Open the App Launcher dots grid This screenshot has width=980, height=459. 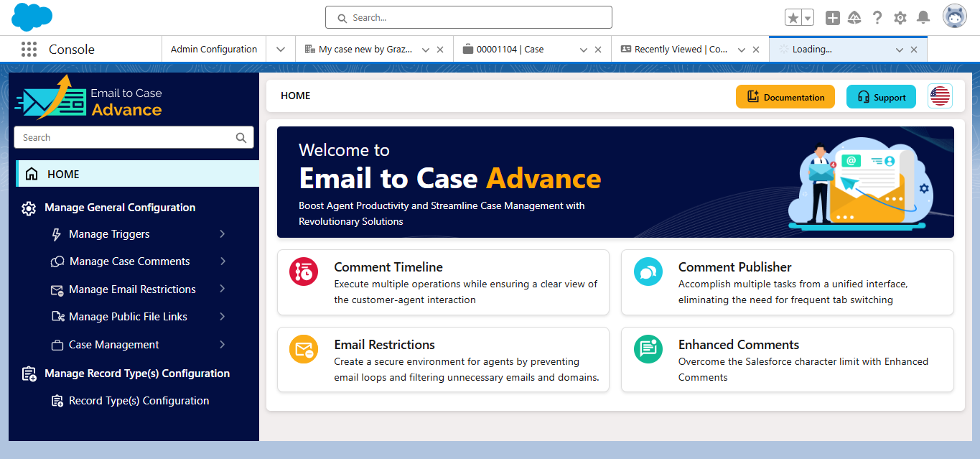[29, 50]
